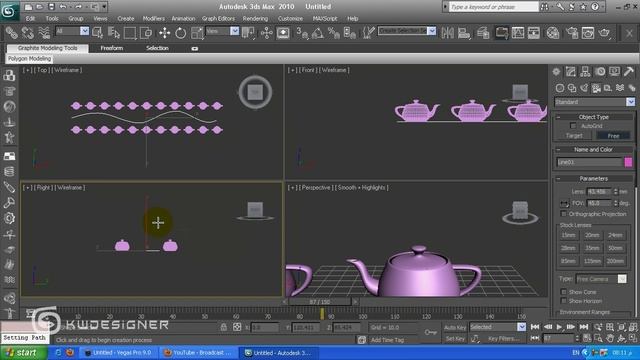
Task: Toggle the Angle Snap icon
Action: [x=318, y=33]
